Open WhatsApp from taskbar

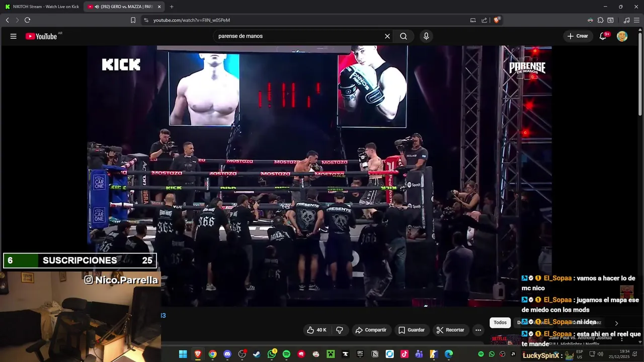tap(272, 354)
